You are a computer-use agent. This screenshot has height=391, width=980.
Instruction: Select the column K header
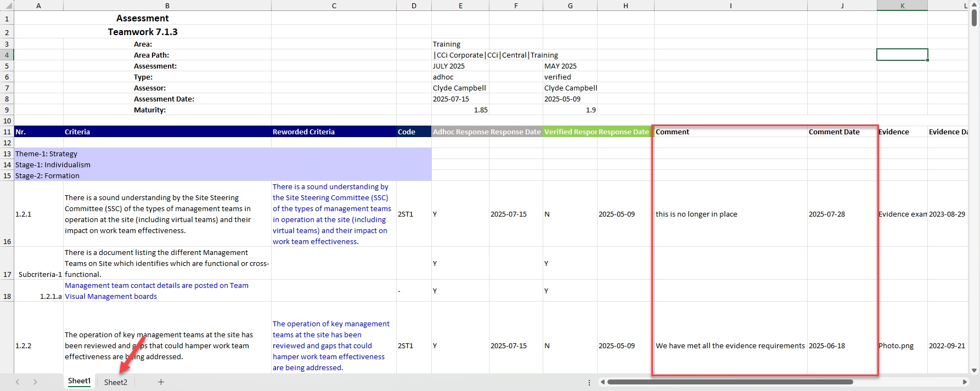902,5
